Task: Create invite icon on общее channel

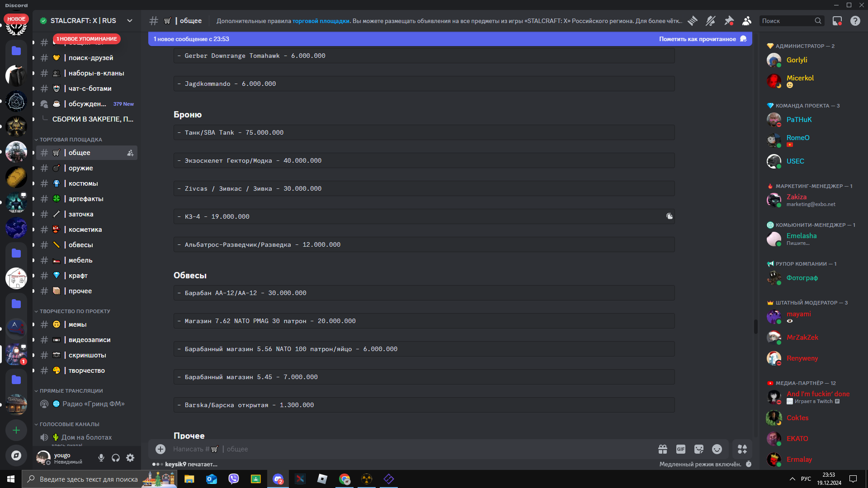Action: pyautogui.click(x=130, y=153)
